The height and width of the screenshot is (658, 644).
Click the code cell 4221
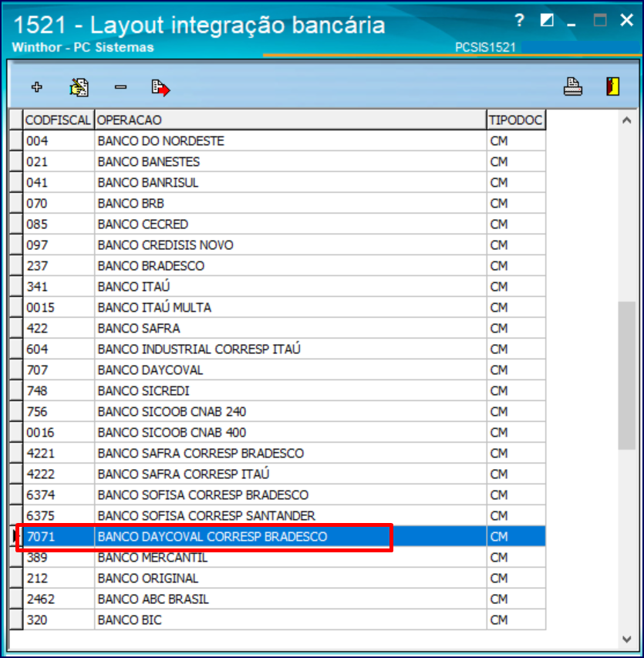59,454
